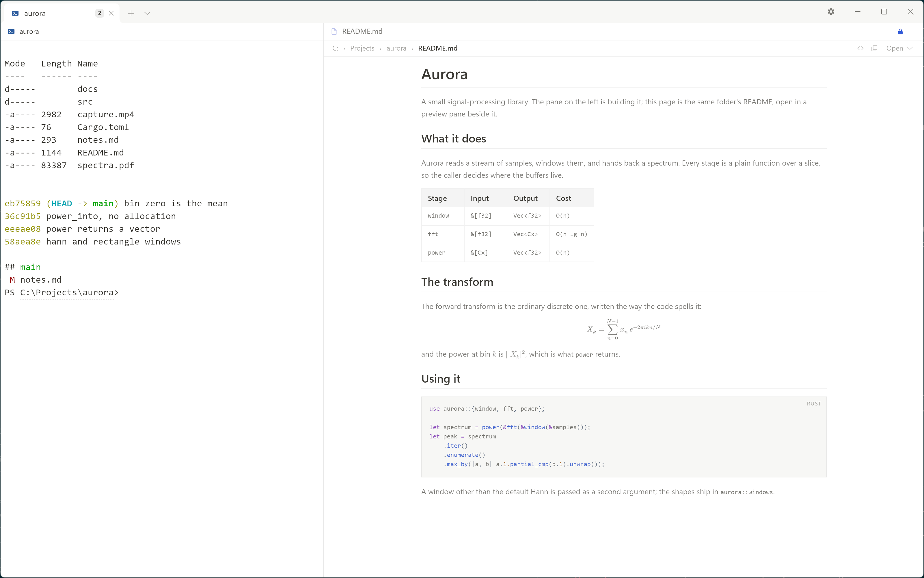Viewport: 924px width, 578px height.
Task: Click commit hash 58aea8e
Action: [23, 242]
